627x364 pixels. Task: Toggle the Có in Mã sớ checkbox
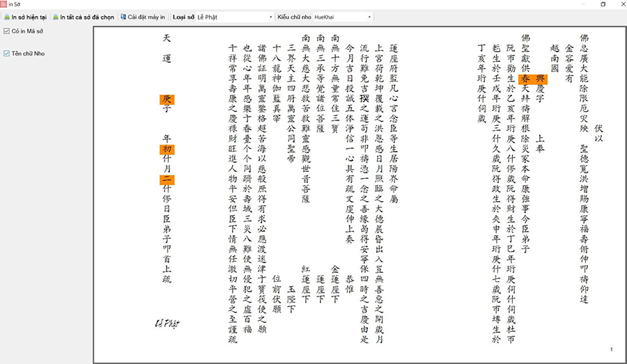[x=6, y=31]
